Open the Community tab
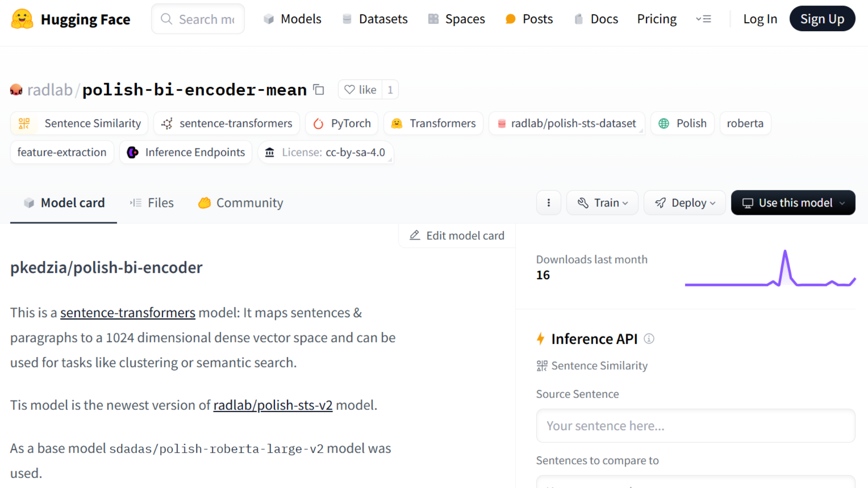Viewport: 868px width, 488px height. [241, 203]
